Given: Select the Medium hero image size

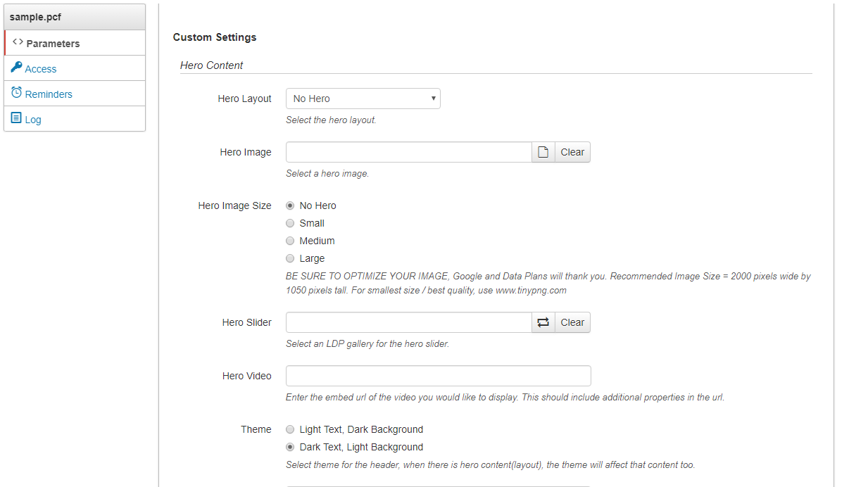Looking at the screenshot, I should click(x=290, y=241).
